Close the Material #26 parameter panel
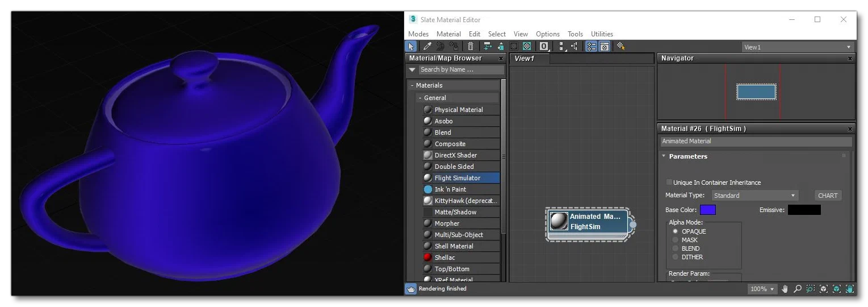 point(850,129)
